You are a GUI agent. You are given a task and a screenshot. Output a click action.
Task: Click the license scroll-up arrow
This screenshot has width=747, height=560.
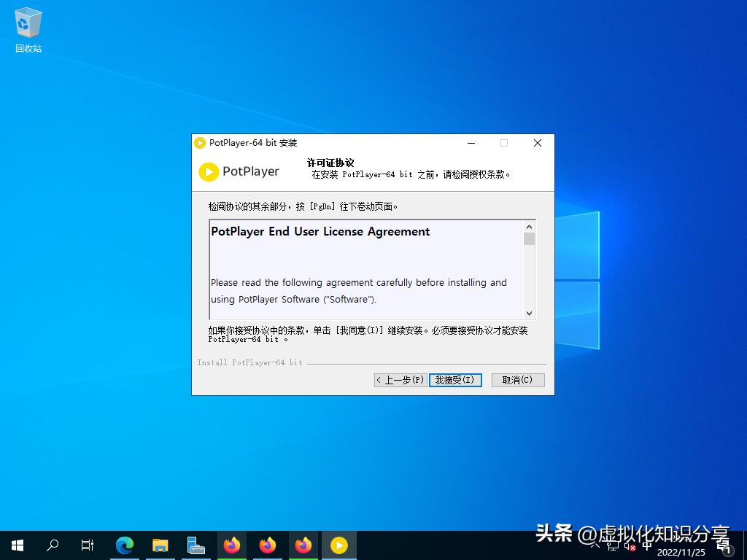coord(530,226)
